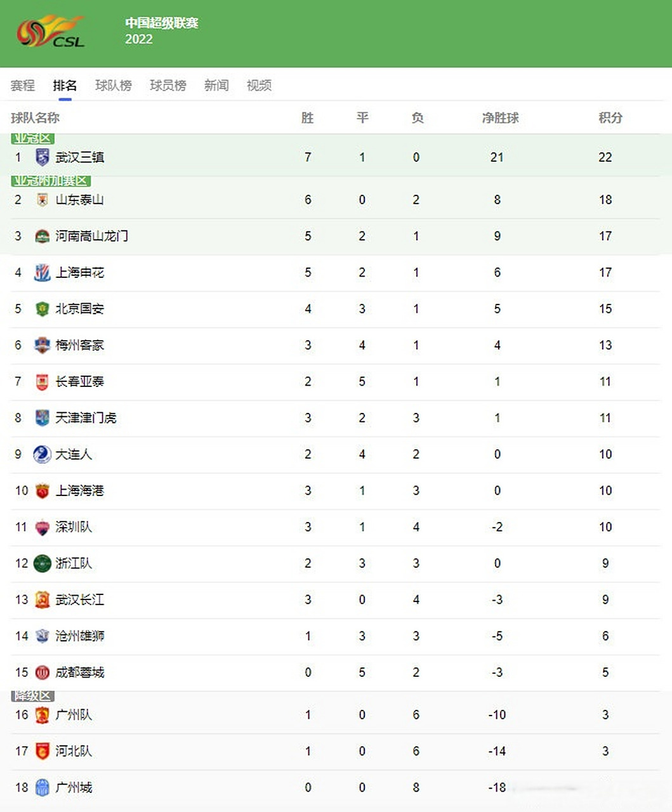This screenshot has height=812, width=672.
Task: Open the 天津津门虎 team name link
Action: [86, 418]
